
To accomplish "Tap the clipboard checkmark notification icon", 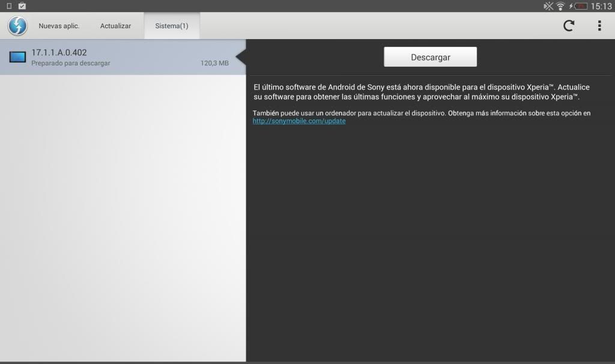I will 22,6.
